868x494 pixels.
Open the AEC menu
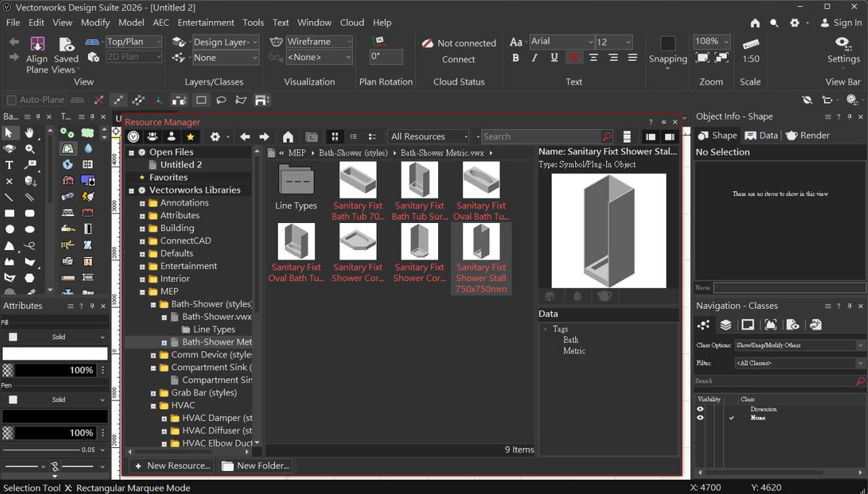pos(161,22)
